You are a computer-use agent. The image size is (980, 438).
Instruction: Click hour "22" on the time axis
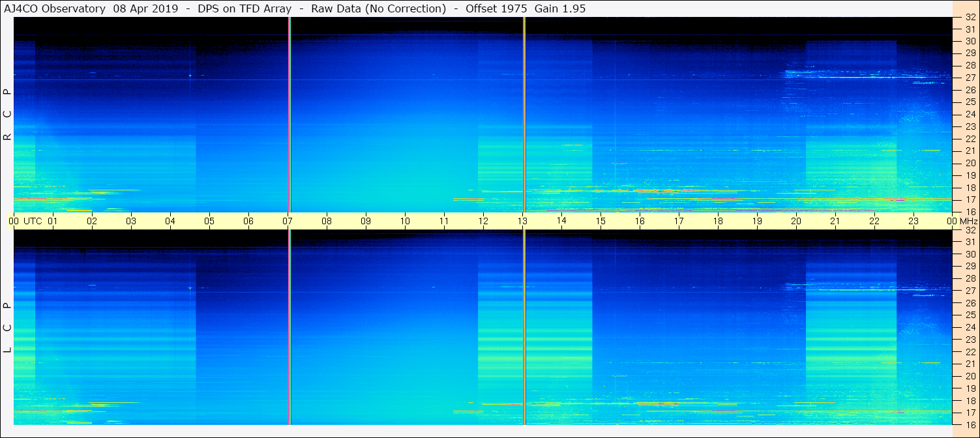point(874,221)
